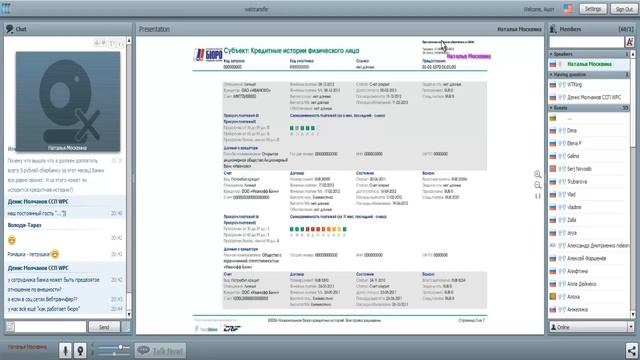This screenshot has width=640, height=360.
Task: Click the members scrollbar up arrow
Action: pyautogui.click(x=633, y=54)
